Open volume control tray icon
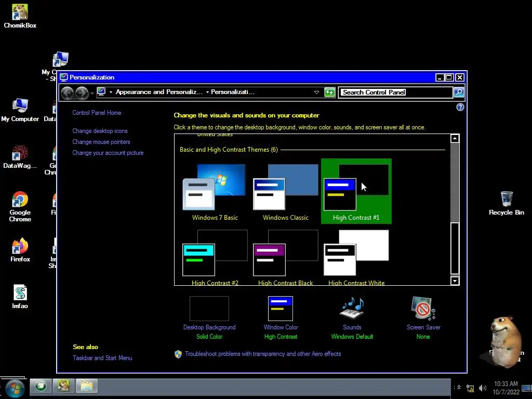This screenshot has height=399, width=532. (x=482, y=388)
